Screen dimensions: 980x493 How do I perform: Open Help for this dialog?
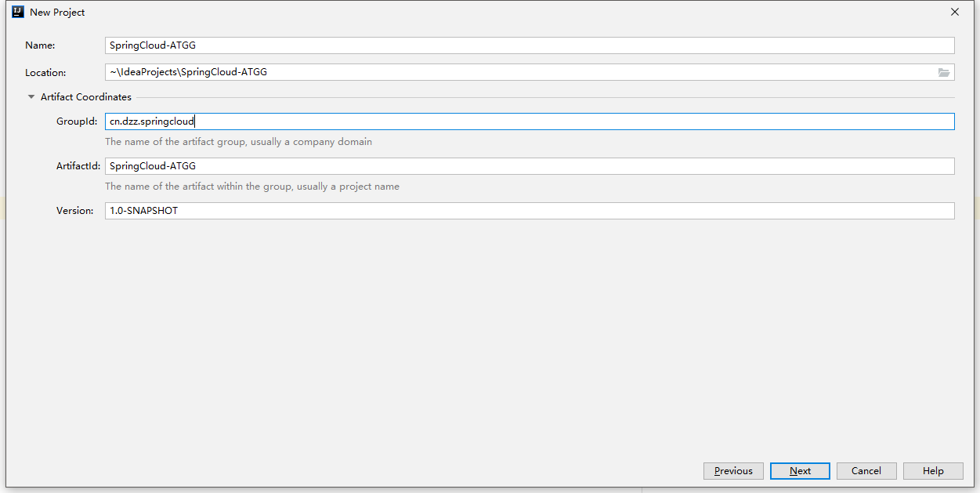[933, 471]
